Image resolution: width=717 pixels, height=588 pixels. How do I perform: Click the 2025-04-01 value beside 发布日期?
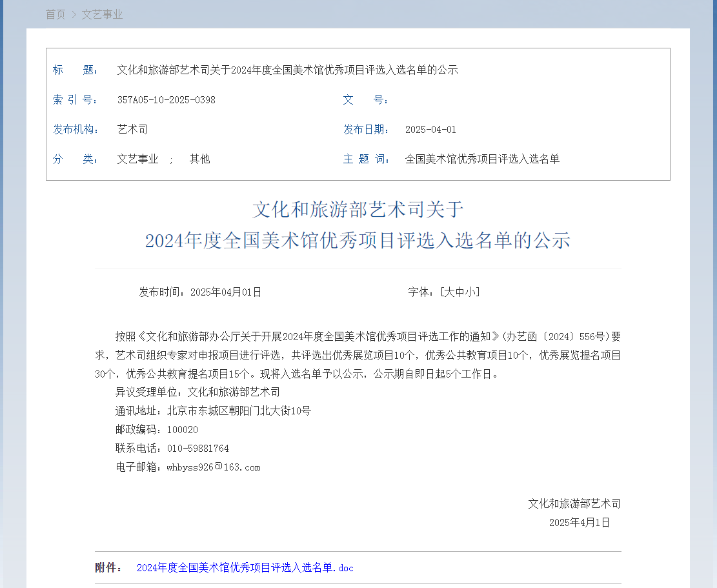pyautogui.click(x=430, y=129)
